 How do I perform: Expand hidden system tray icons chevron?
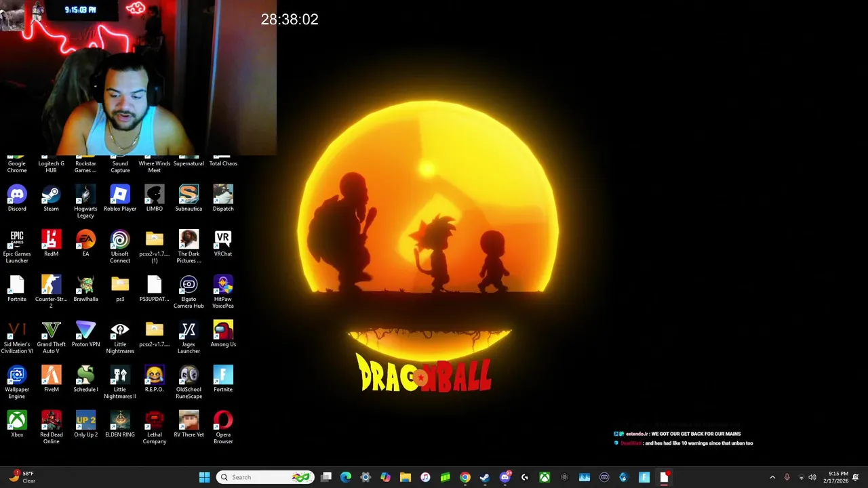tap(772, 477)
